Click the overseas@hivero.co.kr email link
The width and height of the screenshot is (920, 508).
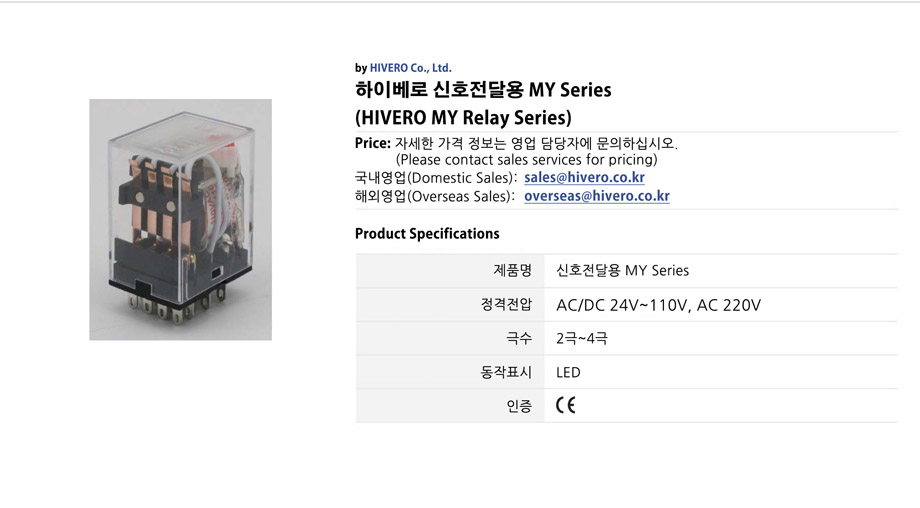pyautogui.click(x=597, y=197)
